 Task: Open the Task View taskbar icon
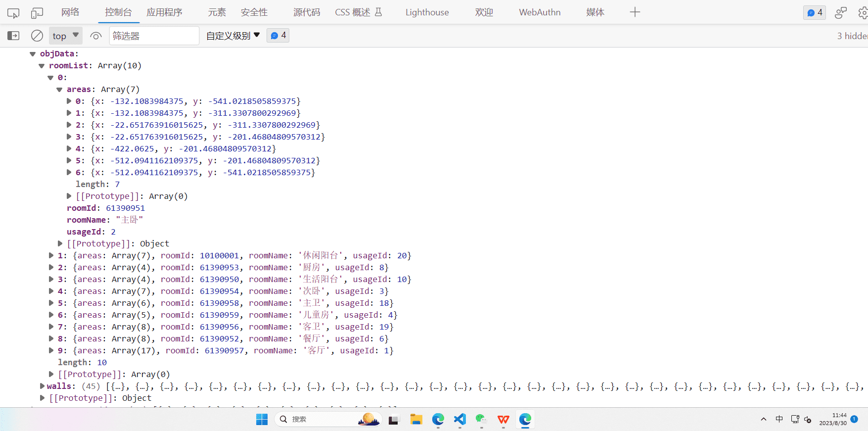tap(394, 420)
